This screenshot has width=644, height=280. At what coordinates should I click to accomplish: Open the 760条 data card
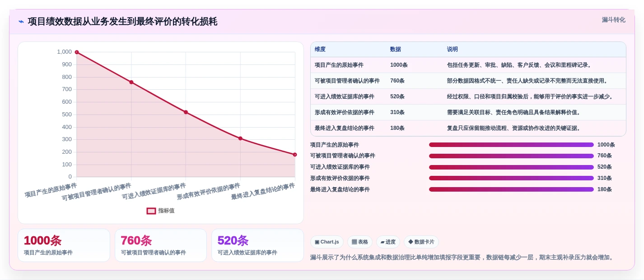click(161, 245)
